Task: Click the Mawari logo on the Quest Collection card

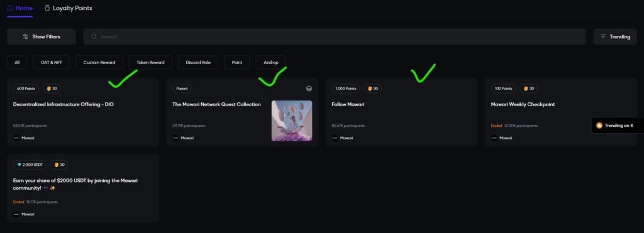Action: click(x=175, y=138)
